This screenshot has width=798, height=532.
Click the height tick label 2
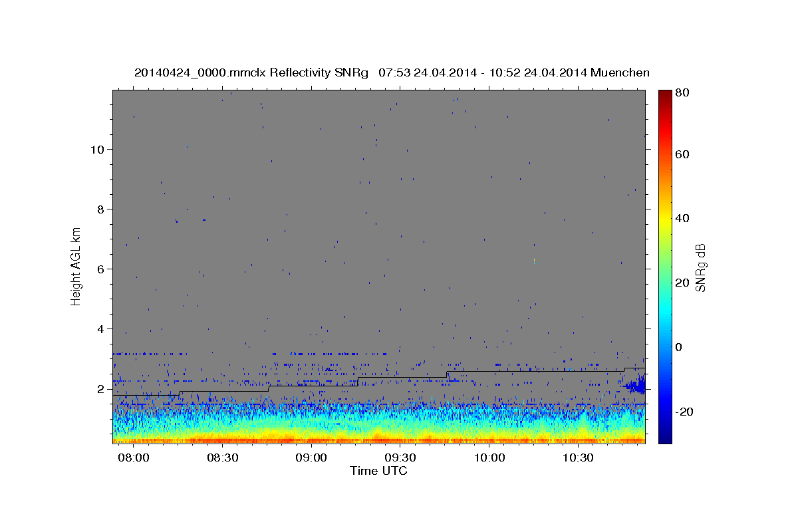pyautogui.click(x=101, y=389)
